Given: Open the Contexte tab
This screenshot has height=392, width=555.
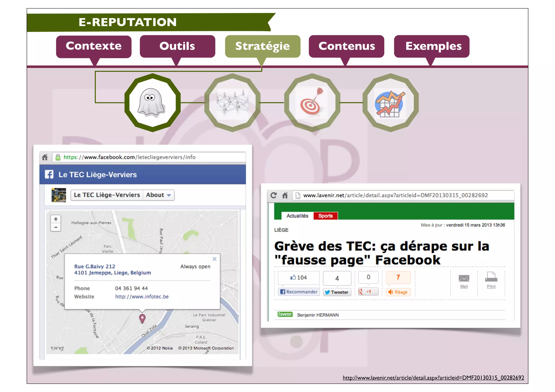Looking at the screenshot, I should coord(94,46).
